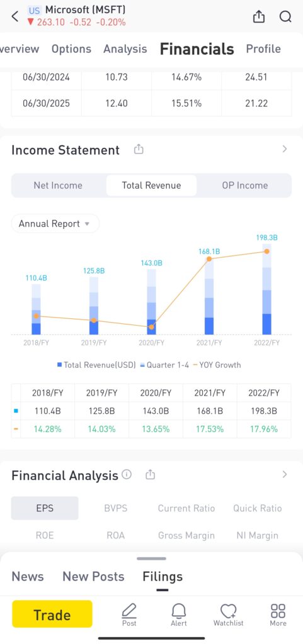Select the 06/30/2024 date cell
Image resolution: width=303 pixels, height=644 pixels.
point(47,77)
